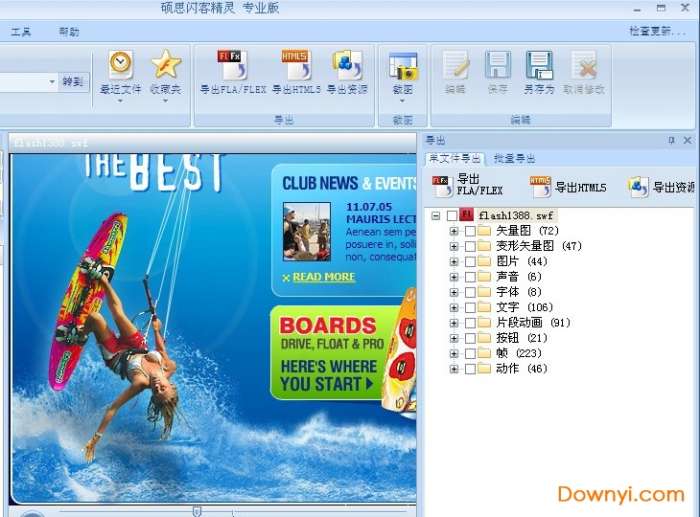The width and height of the screenshot is (700, 517).
Task: Click the 编辑 edit ribbon icon
Action: pos(455,66)
